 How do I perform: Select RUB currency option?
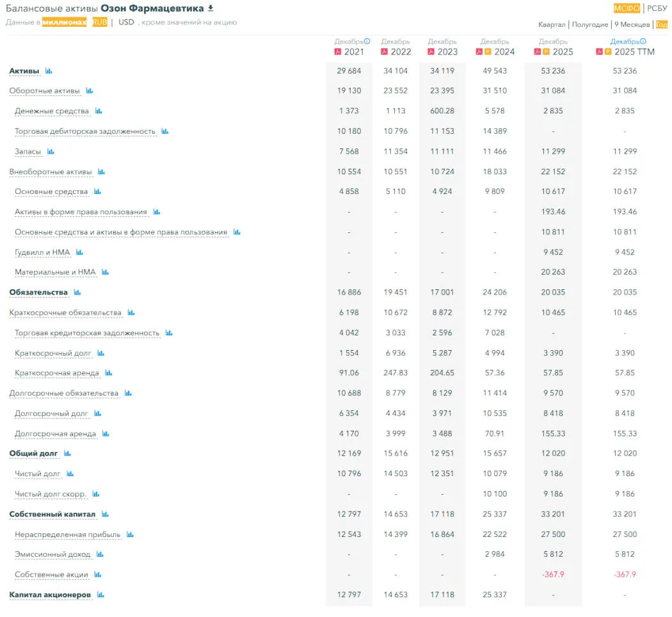(x=100, y=22)
